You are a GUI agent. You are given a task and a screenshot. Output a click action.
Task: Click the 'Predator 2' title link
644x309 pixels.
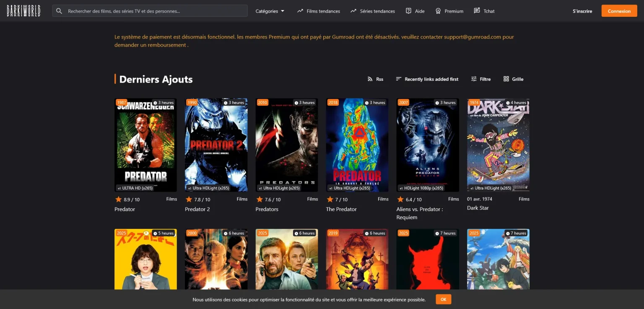tap(197, 209)
